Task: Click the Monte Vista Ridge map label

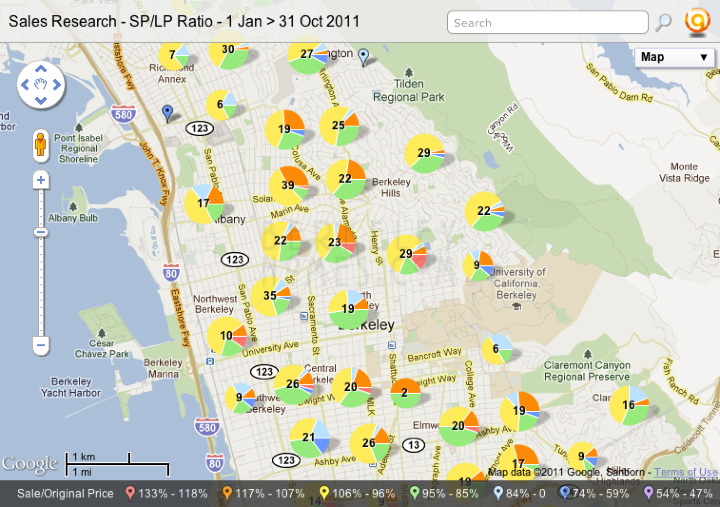Action: coord(684,172)
